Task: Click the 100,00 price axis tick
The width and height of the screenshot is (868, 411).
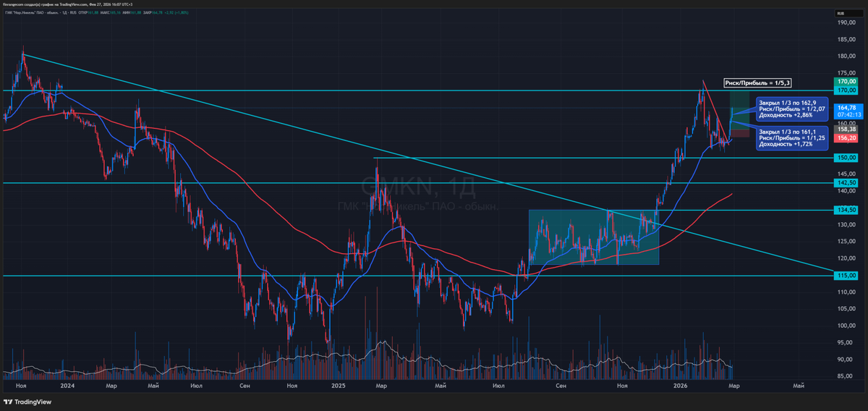Action: (846, 326)
